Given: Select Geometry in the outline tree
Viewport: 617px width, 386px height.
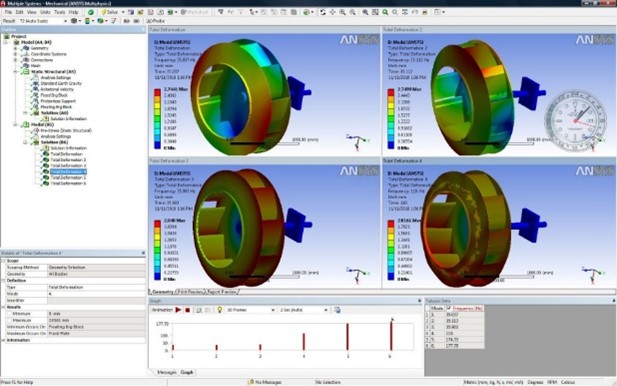Looking at the screenshot, I should (39, 48).
